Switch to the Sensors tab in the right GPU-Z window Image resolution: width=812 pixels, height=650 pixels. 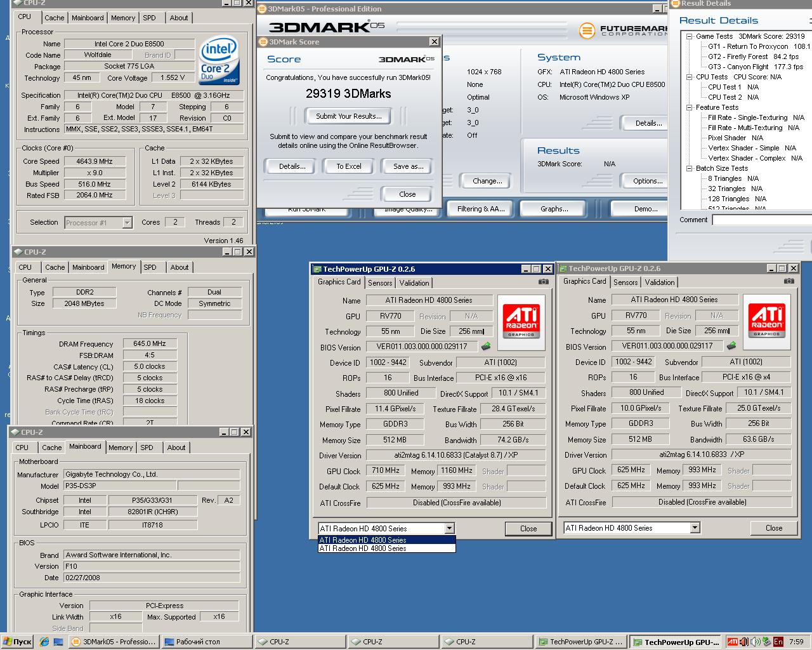625,282
